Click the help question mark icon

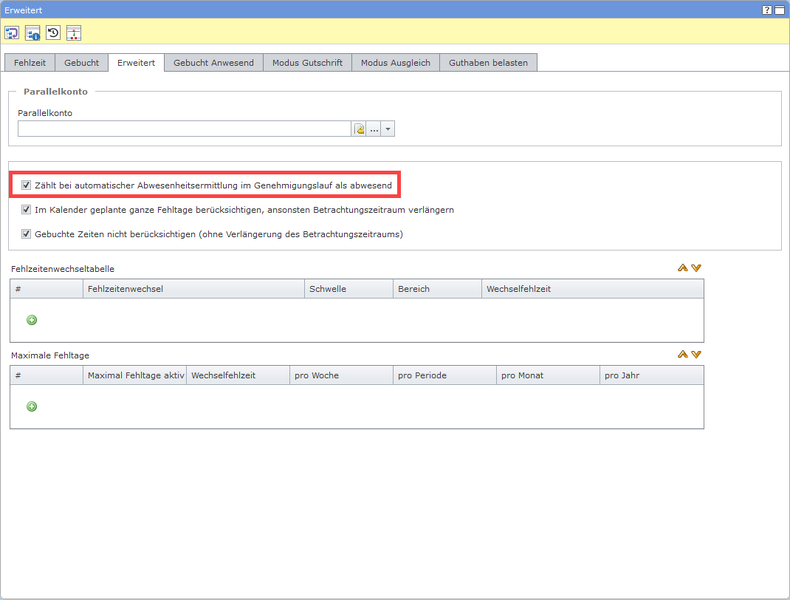(767, 9)
